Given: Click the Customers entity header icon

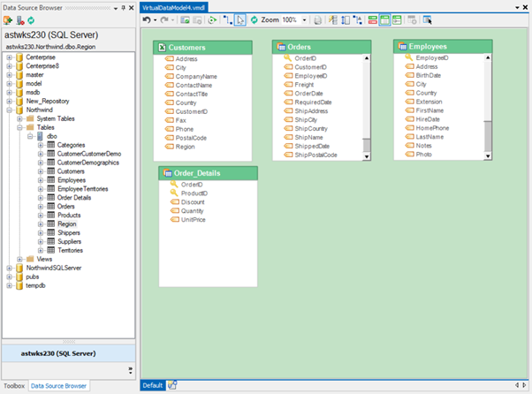Looking at the screenshot, I should pyautogui.click(x=160, y=48).
